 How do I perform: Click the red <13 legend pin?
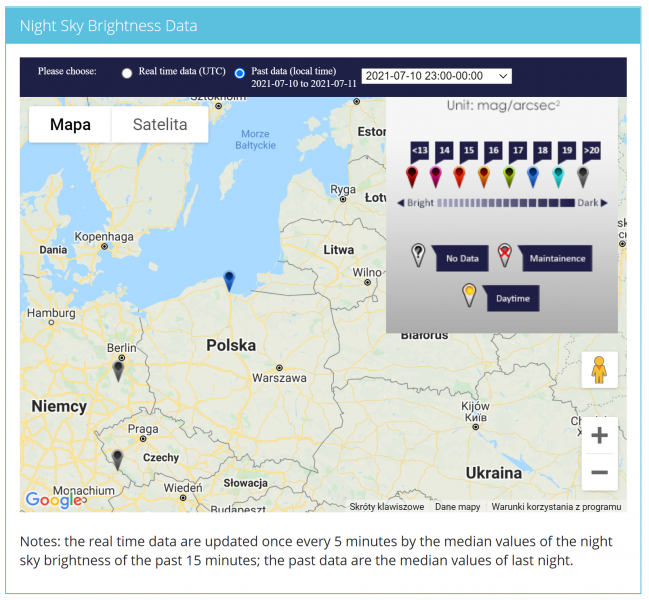pyautogui.click(x=412, y=177)
